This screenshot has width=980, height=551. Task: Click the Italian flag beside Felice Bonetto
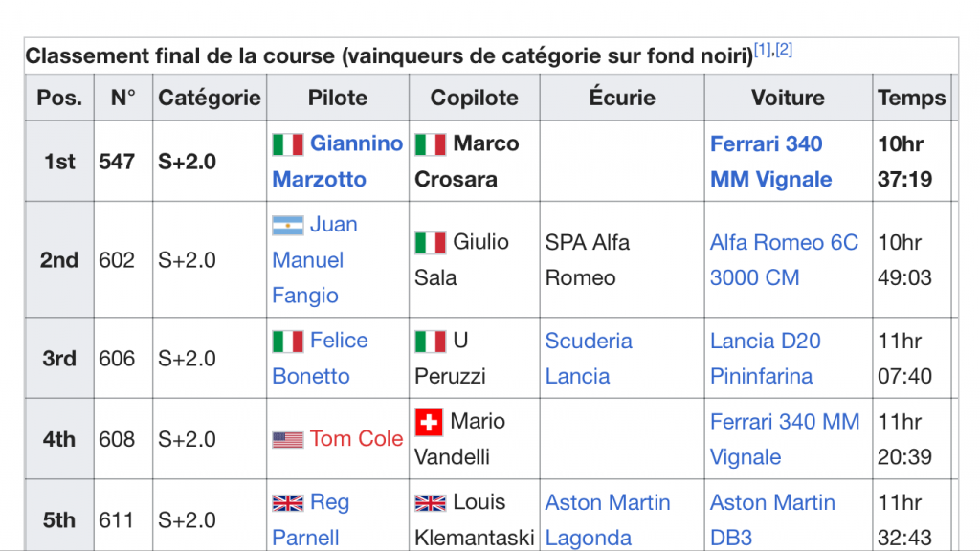click(288, 342)
